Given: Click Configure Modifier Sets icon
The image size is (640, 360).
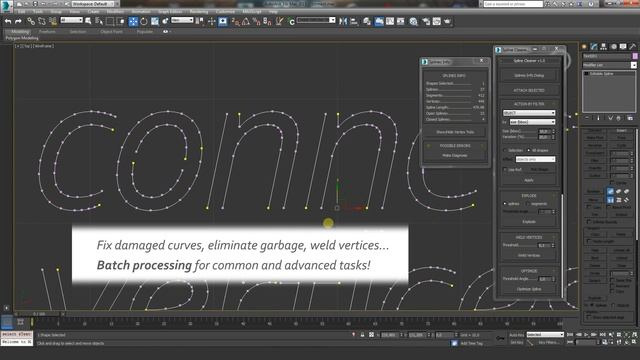Looking at the screenshot, I should tap(630, 118).
